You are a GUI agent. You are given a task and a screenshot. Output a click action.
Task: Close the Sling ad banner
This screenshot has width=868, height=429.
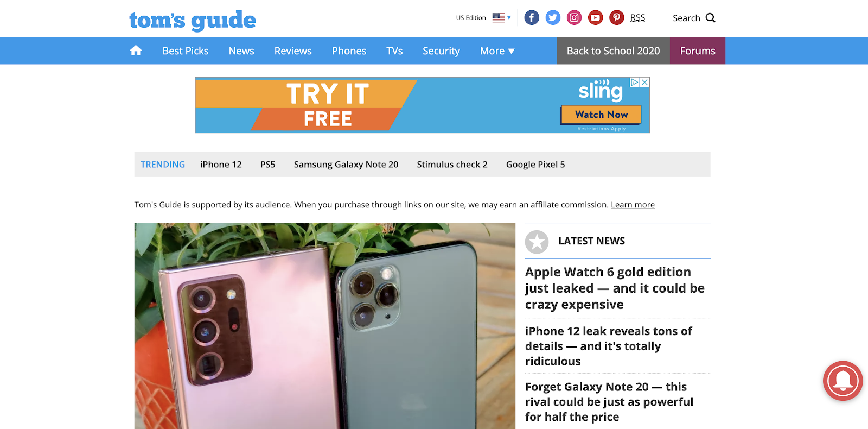coord(644,82)
